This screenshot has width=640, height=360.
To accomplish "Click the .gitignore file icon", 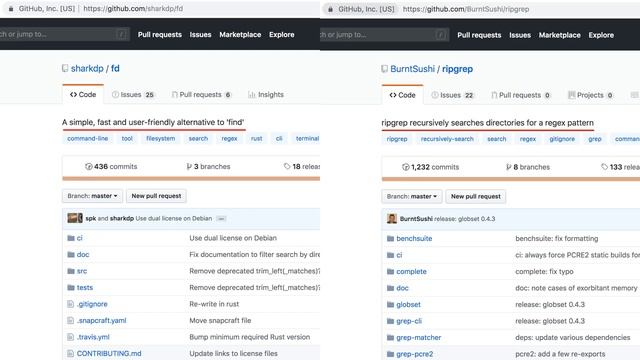I will (x=71, y=304).
